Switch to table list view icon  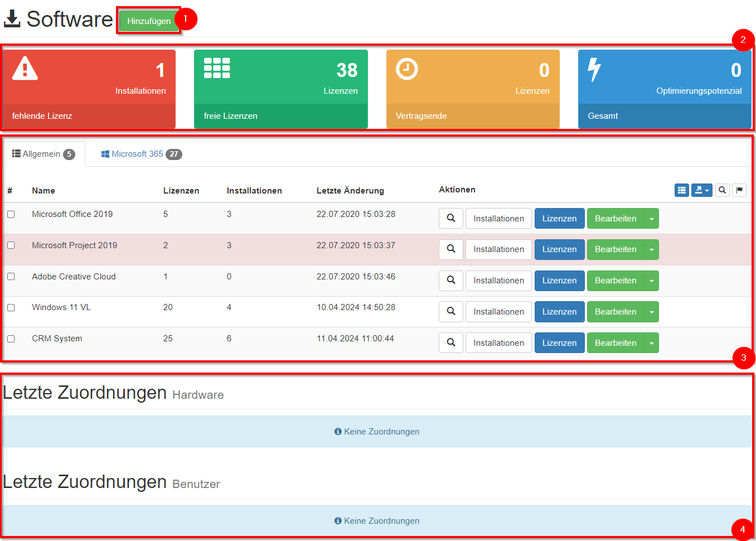(681, 190)
